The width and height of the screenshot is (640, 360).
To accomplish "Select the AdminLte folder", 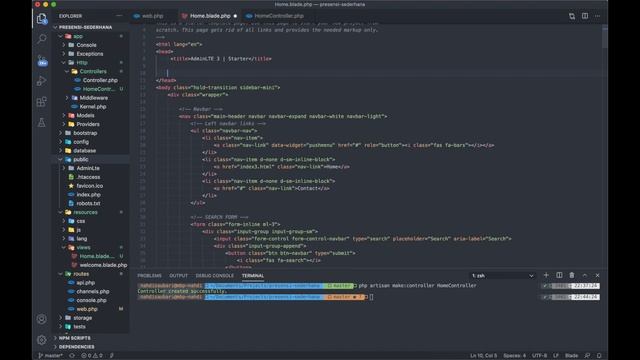I will (x=88, y=168).
